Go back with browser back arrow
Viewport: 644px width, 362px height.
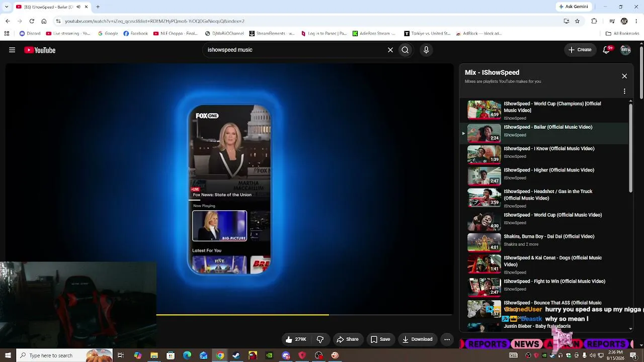[x=8, y=21]
